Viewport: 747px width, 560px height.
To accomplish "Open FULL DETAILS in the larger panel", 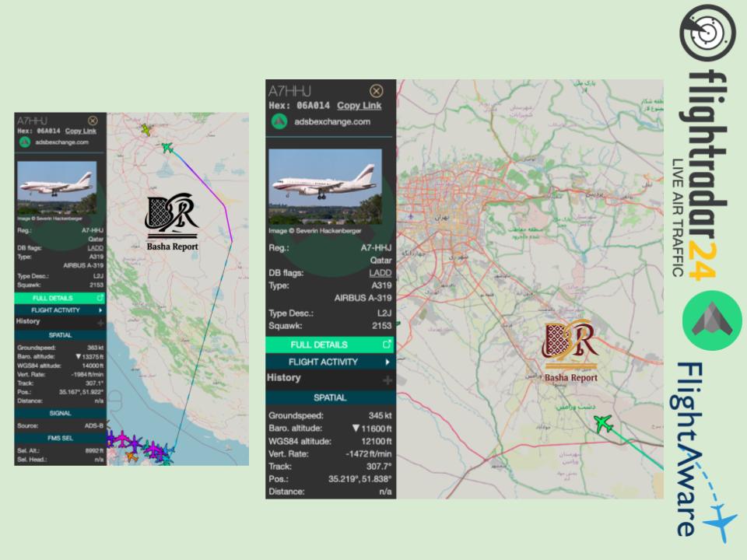I will 330,345.
